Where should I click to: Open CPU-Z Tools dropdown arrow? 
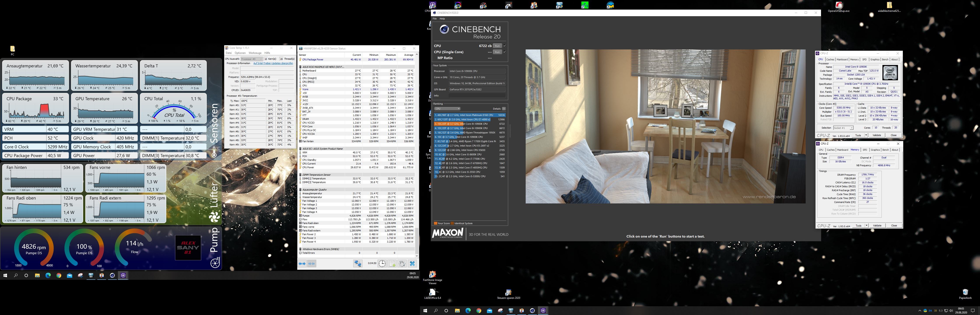pyautogui.click(x=866, y=135)
